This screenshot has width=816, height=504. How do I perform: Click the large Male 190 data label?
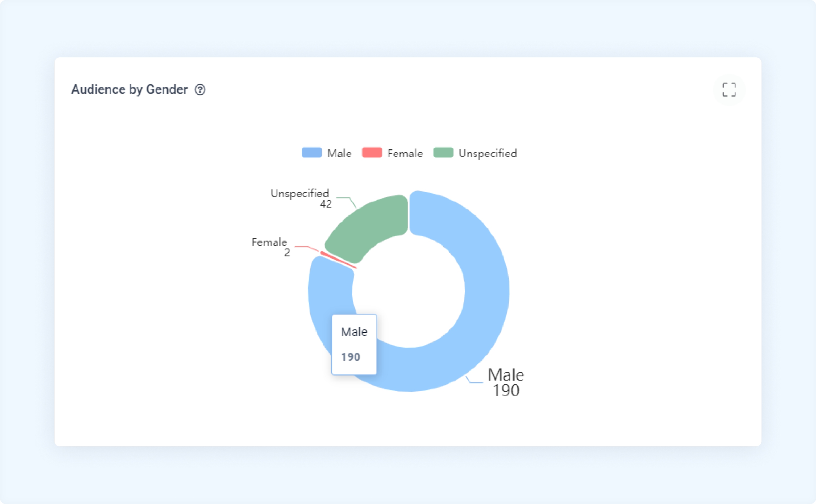(506, 382)
